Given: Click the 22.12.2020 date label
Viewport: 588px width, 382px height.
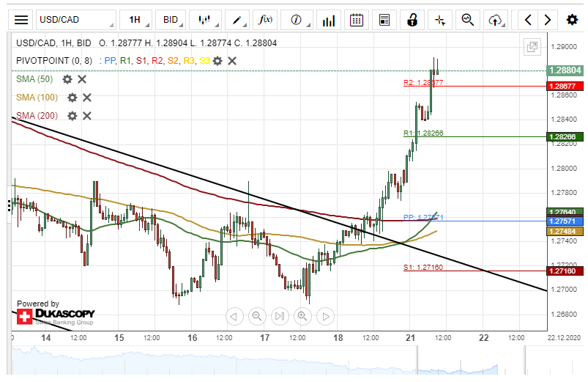Looking at the screenshot, I should click(x=564, y=338).
